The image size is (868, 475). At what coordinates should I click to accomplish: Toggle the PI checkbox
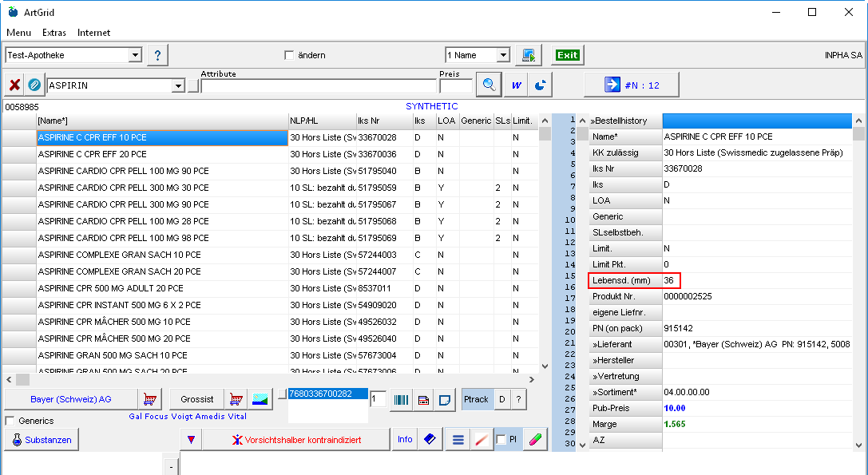(501, 440)
